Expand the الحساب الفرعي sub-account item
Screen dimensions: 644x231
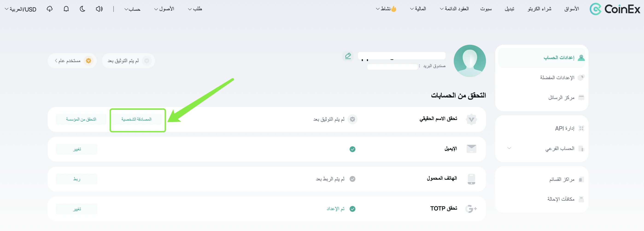pyautogui.click(x=542, y=148)
